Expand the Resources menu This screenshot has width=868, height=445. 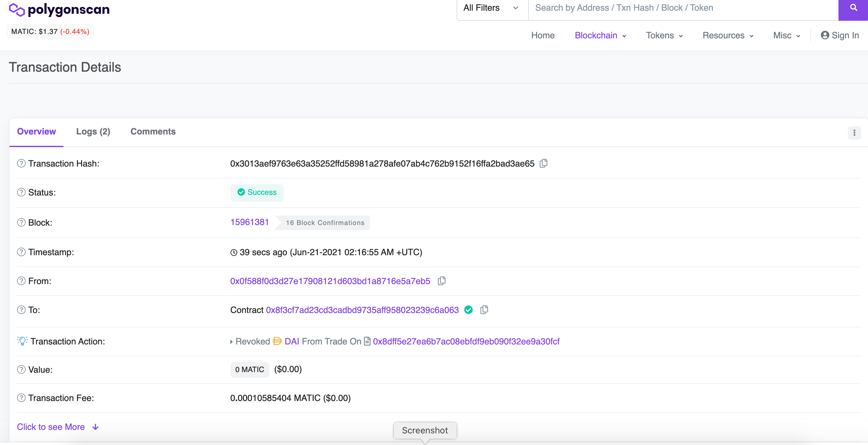point(728,36)
